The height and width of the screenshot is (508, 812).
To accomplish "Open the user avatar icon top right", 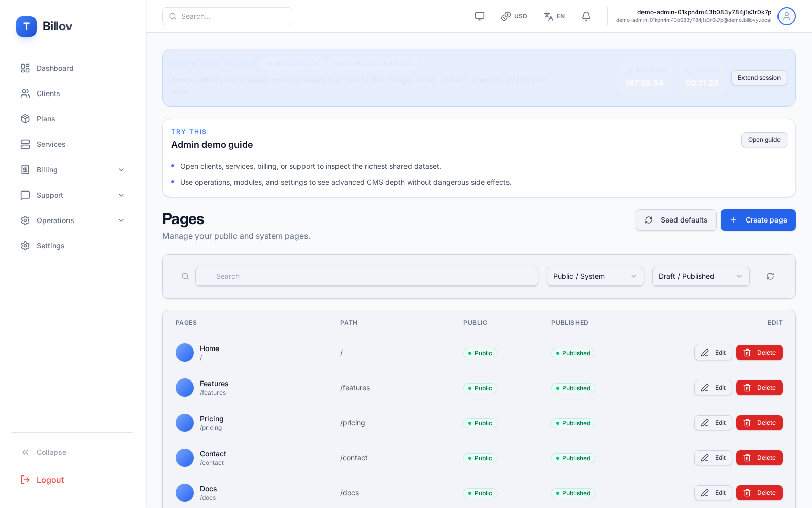I will point(786,16).
